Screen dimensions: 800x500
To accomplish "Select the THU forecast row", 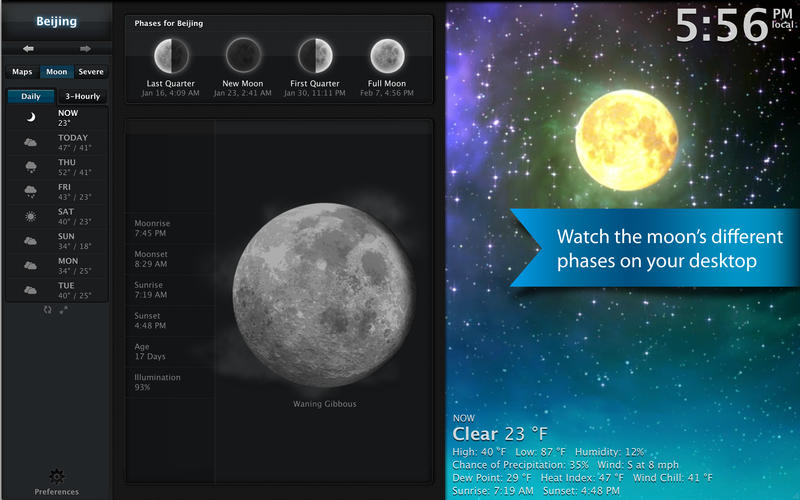I will (x=56, y=166).
